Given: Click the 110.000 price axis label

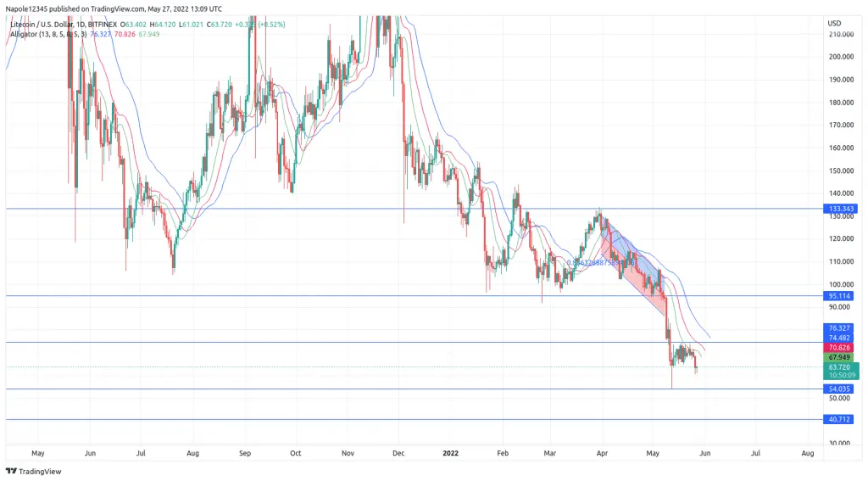Looking at the screenshot, I should click(841, 261).
